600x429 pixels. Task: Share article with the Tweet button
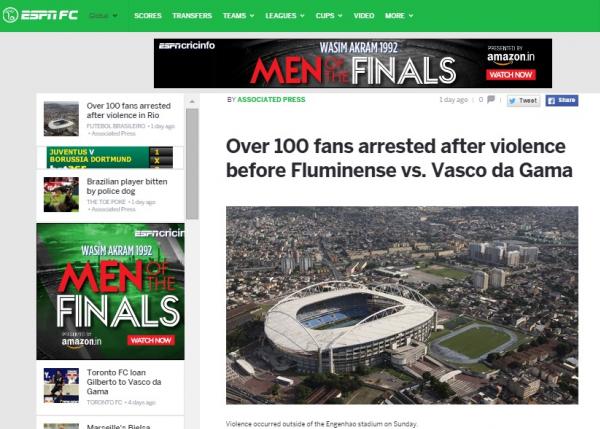click(x=523, y=100)
